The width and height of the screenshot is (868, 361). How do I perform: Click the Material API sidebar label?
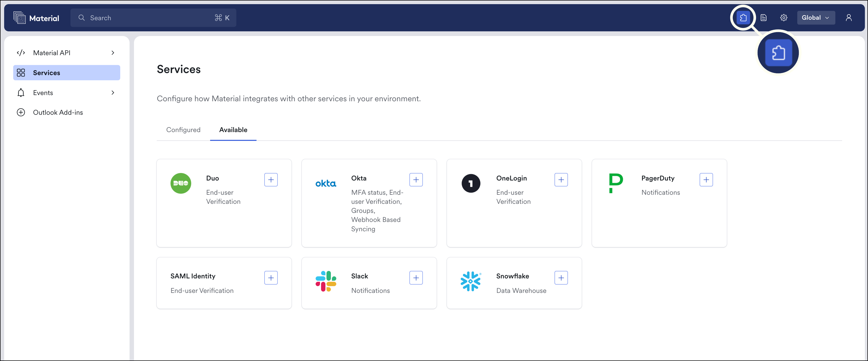(x=52, y=53)
